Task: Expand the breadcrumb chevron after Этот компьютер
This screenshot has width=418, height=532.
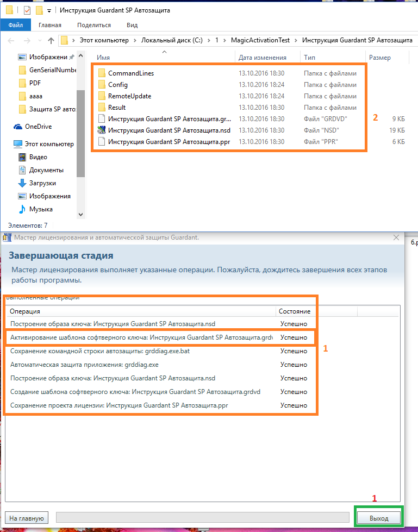Action: click(135, 40)
